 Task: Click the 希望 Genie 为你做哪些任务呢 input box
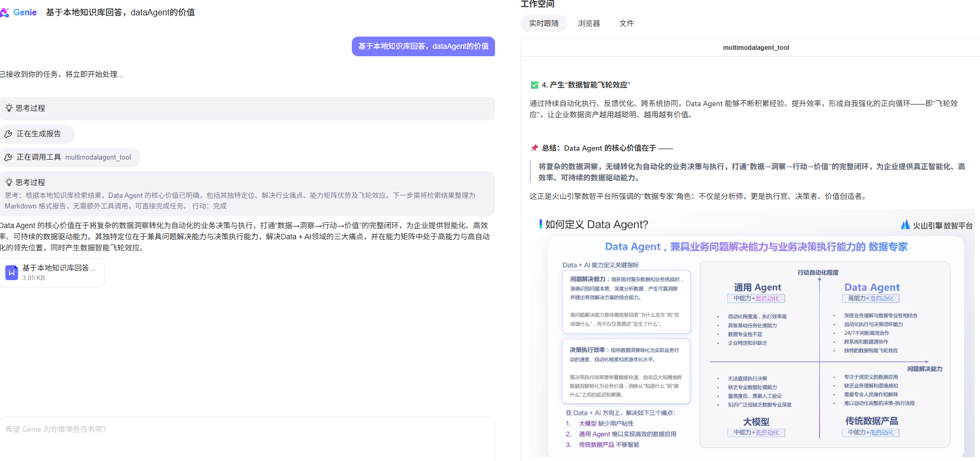(x=247, y=438)
